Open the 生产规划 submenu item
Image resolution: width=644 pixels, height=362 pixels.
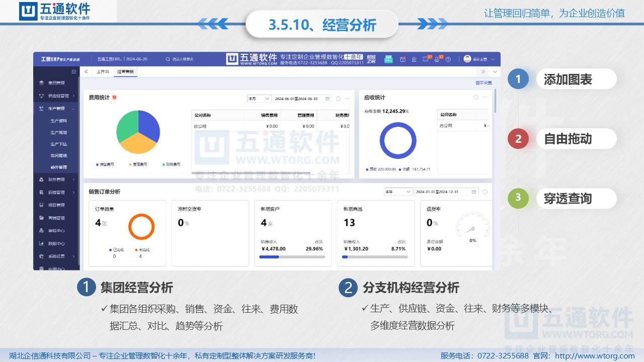58,132
